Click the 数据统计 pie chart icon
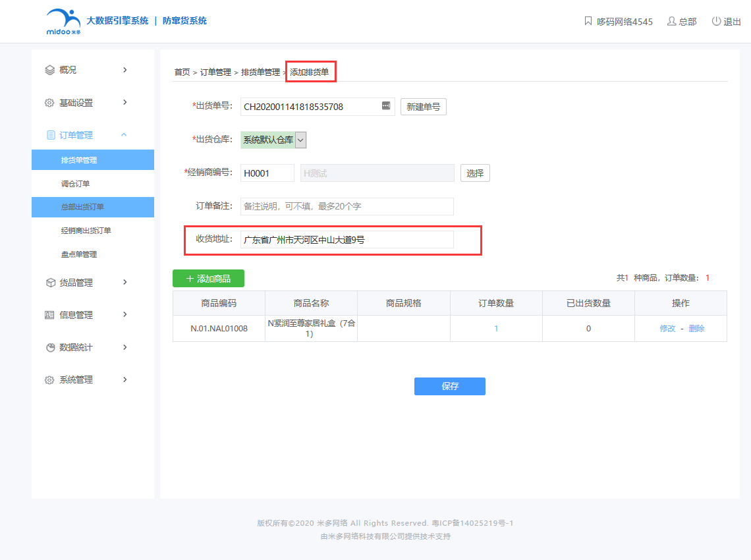The height and width of the screenshot is (560, 751). pos(50,347)
